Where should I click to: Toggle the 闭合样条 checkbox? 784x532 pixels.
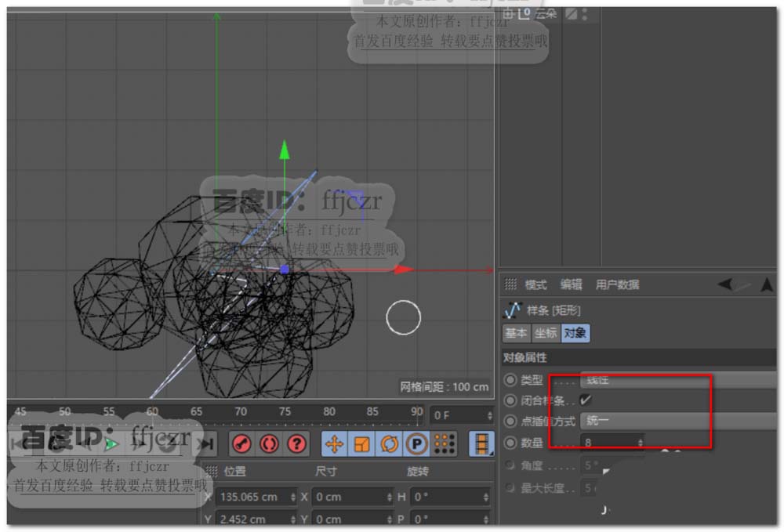tap(586, 400)
